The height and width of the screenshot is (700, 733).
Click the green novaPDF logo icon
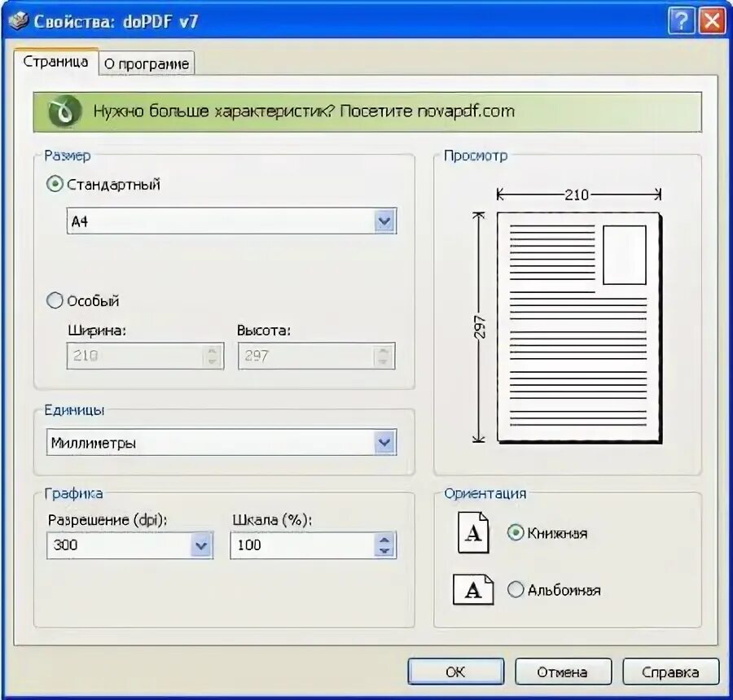tap(64, 112)
